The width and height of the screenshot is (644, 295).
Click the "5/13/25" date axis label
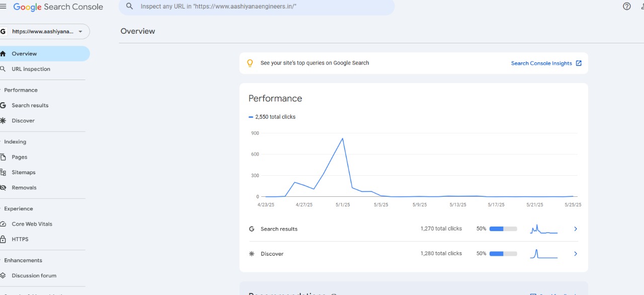pos(458,205)
